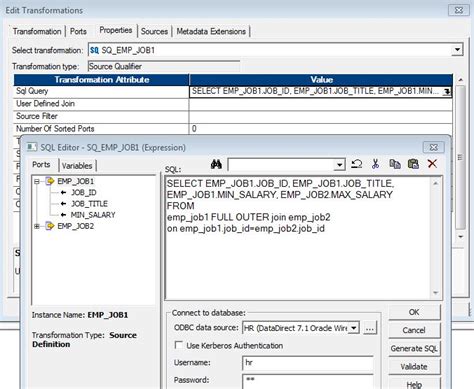Click the Transformation Attribute column header
This screenshot has width=474, height=389.
[102, 80]
